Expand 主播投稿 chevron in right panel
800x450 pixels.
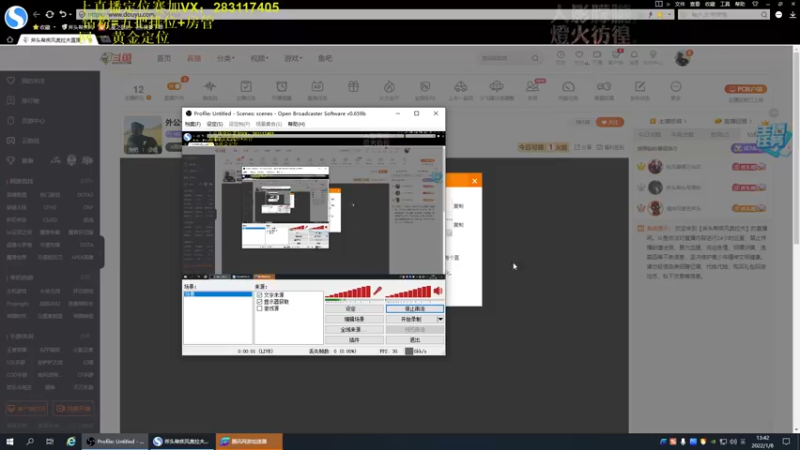(x=685, y=121)
